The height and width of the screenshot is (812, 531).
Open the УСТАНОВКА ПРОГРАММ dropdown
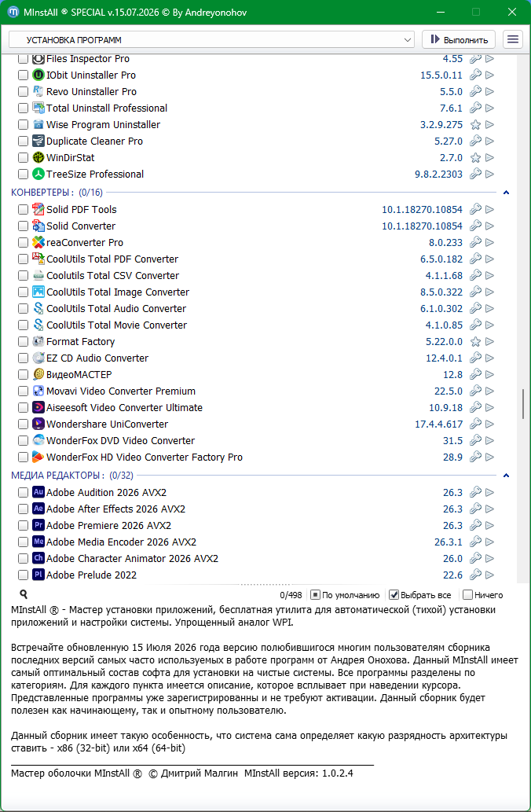[211, 40]
